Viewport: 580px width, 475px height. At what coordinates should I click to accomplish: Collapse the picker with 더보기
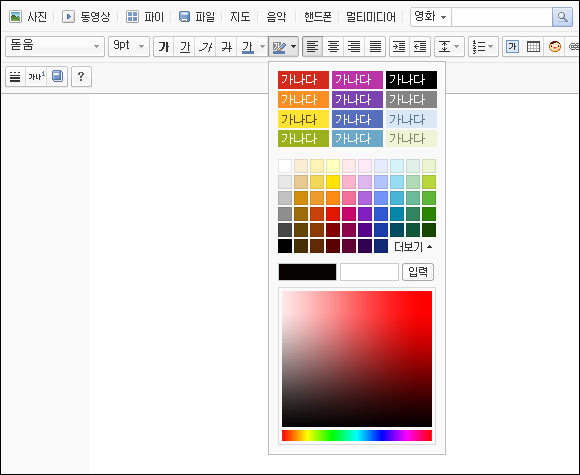point(413,246)
